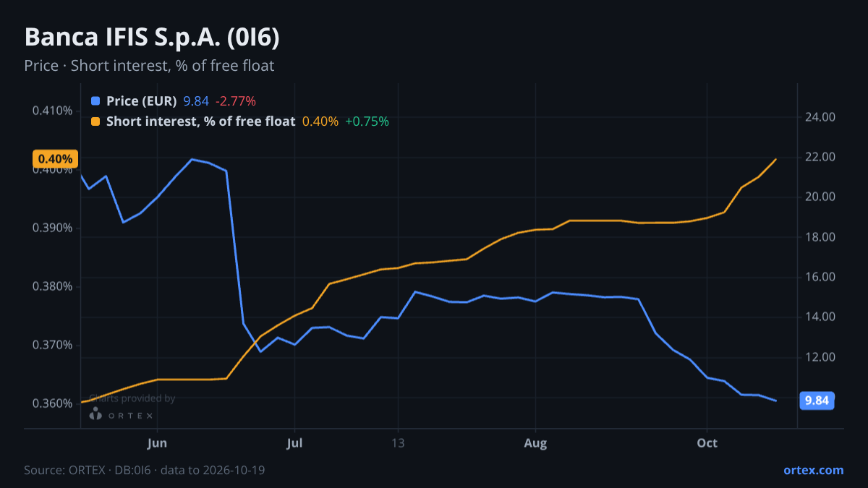Click the 12.00 right axis label
This screenshot has width=868, height=488.
click(820, 357)
